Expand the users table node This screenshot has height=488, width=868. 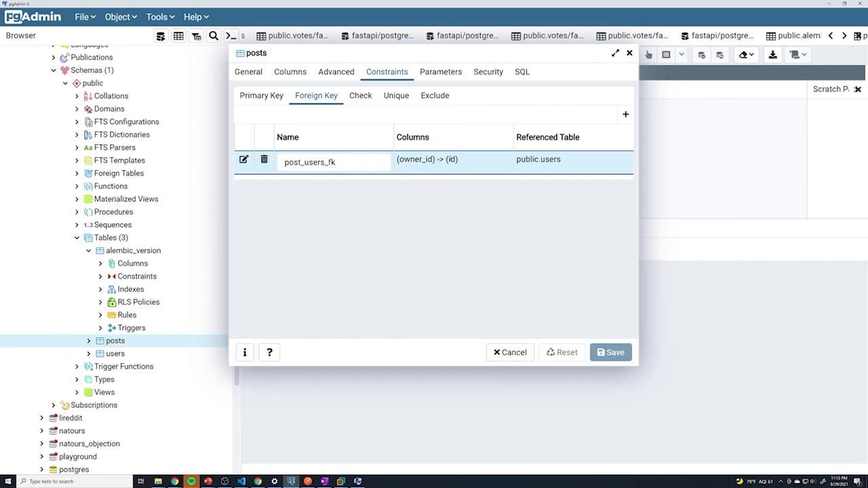pos(89,354)
